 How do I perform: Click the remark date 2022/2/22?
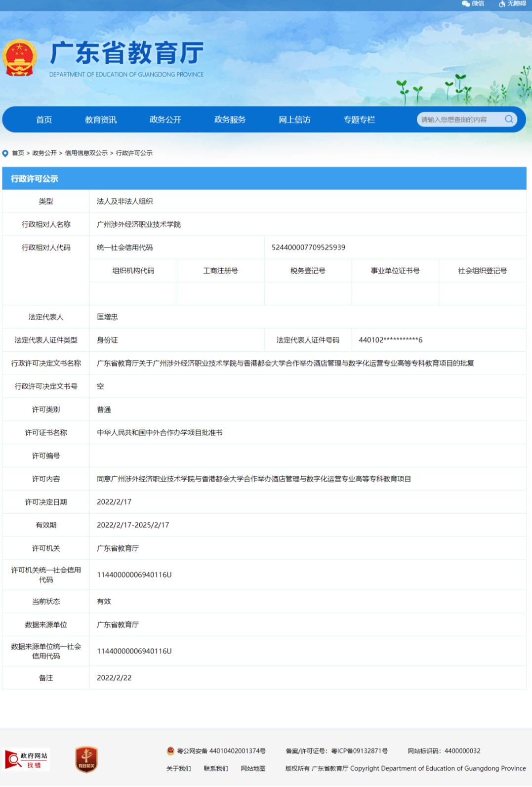point(114,678)
